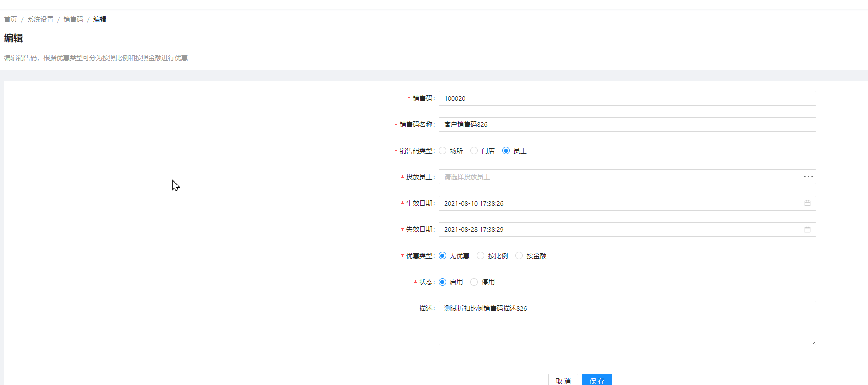This screenshot has height=385, width=868.
Task: Click the 投放员工 selection field
Action: point(620,177)
